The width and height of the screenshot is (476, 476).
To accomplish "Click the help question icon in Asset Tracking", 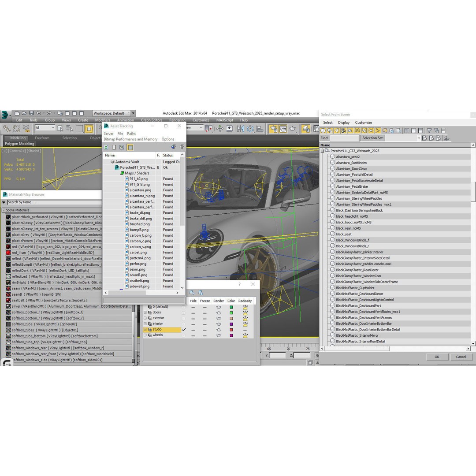I will [x=182, y=147].
